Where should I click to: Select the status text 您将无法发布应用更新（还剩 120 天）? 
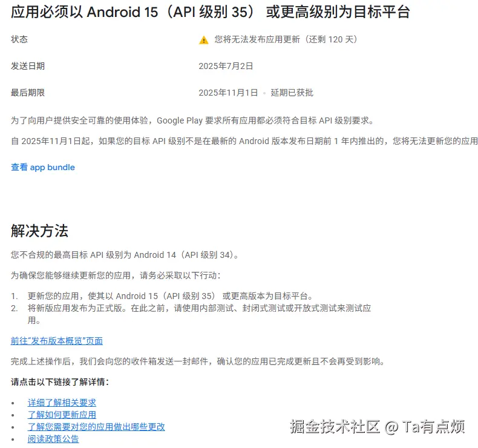tap(286, 39)
